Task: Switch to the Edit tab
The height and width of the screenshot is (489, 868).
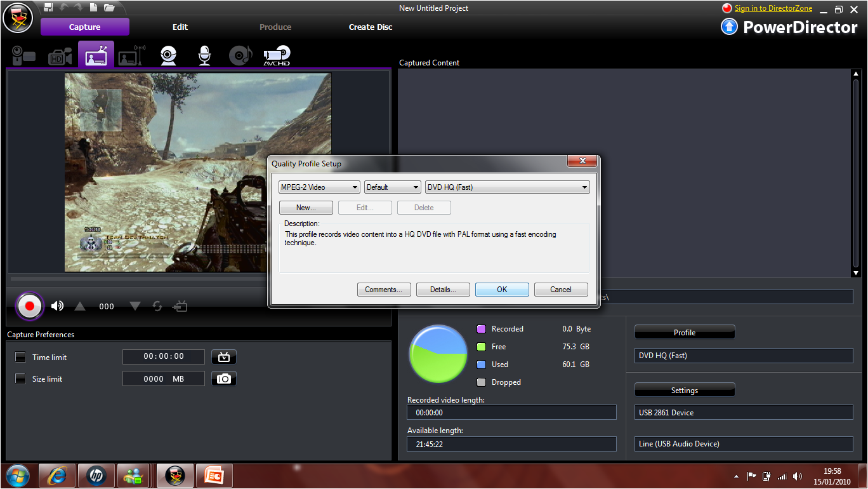Action: pyautogui.click(x=180, y=27)
